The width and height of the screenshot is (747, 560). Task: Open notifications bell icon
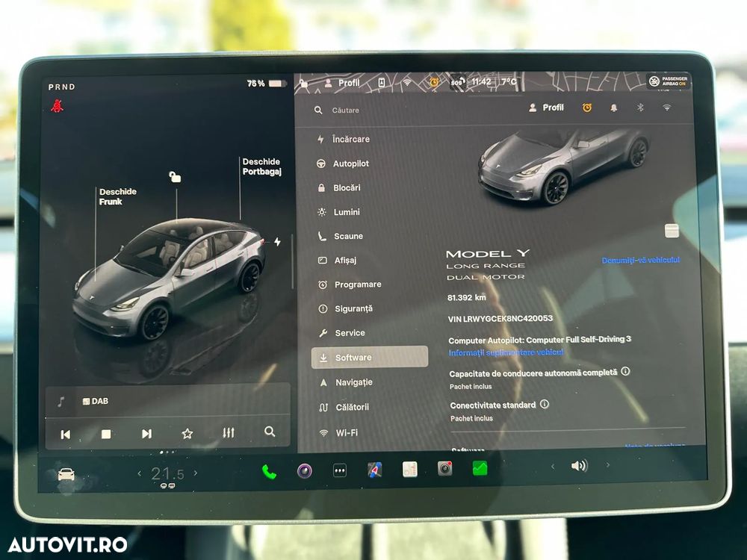[613, 108]
